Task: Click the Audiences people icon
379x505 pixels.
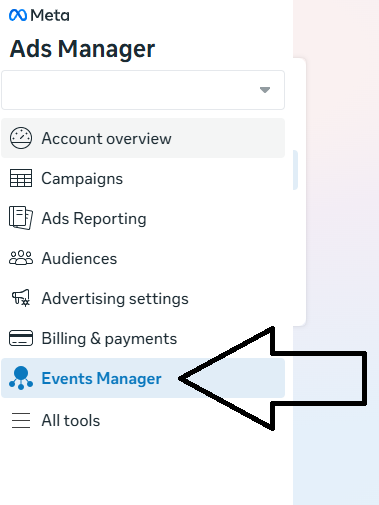Action: point(21,258)
